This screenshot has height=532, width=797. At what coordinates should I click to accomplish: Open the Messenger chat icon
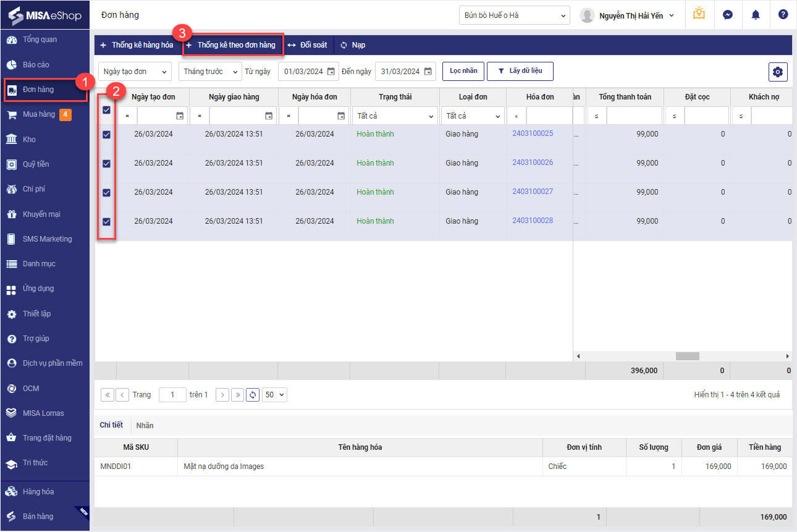(x=728, y=15)
